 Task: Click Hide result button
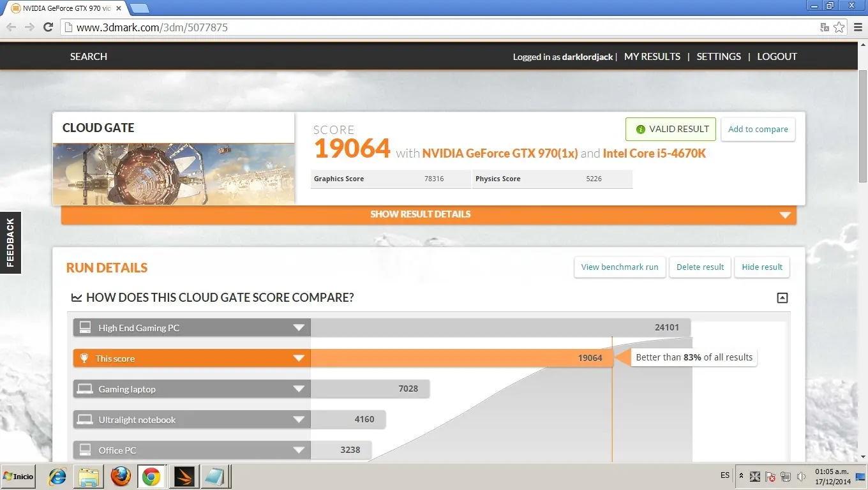[762, 267]
